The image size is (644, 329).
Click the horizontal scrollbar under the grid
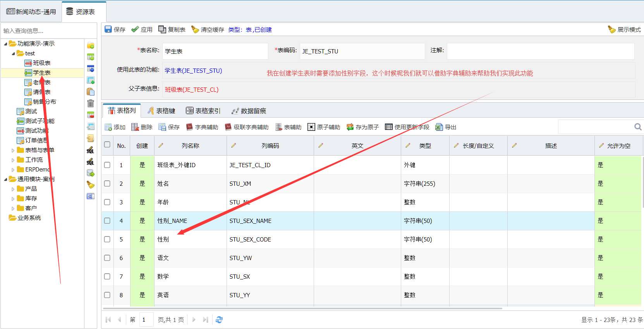[x=303, y=308]
